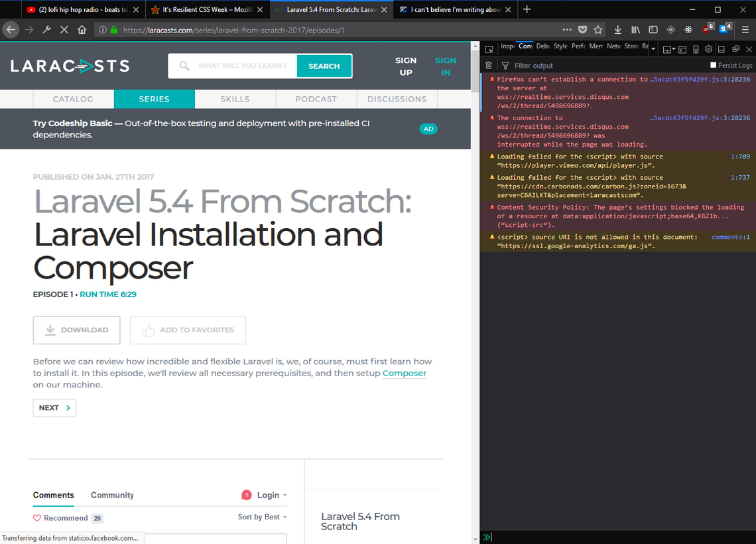
Task: Open devtools in separate window icon
Action: 735,49
